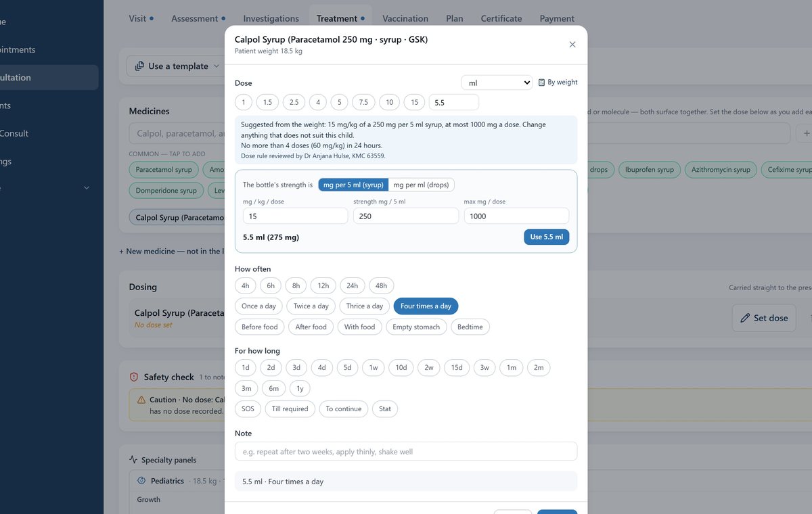Open the Payment tab
This screenshot has height=514, width=812.
click(x=557, y=18)
